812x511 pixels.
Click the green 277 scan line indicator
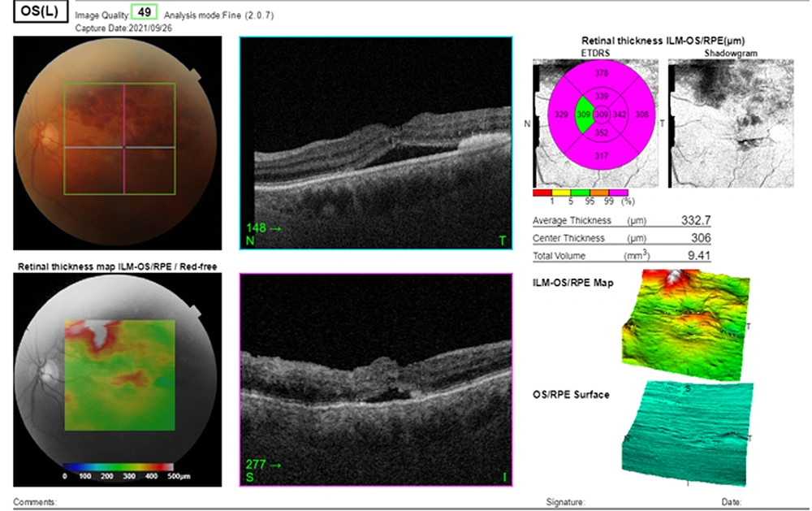263,465
